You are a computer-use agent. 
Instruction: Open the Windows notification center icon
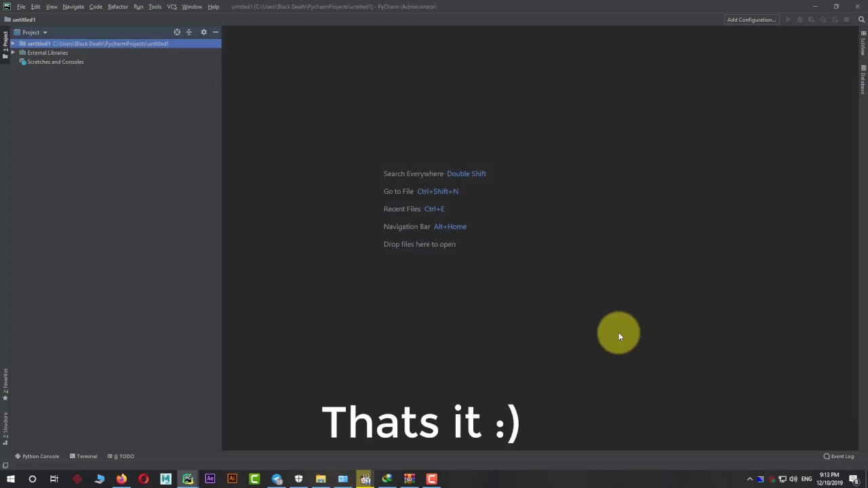click(x=854, y=479)
